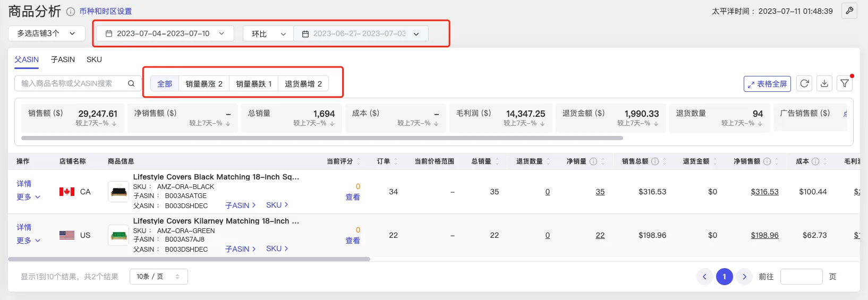Click the product name search field
Image resolution: width=868 pixels, height=300 pixels.
pos(78,83)
